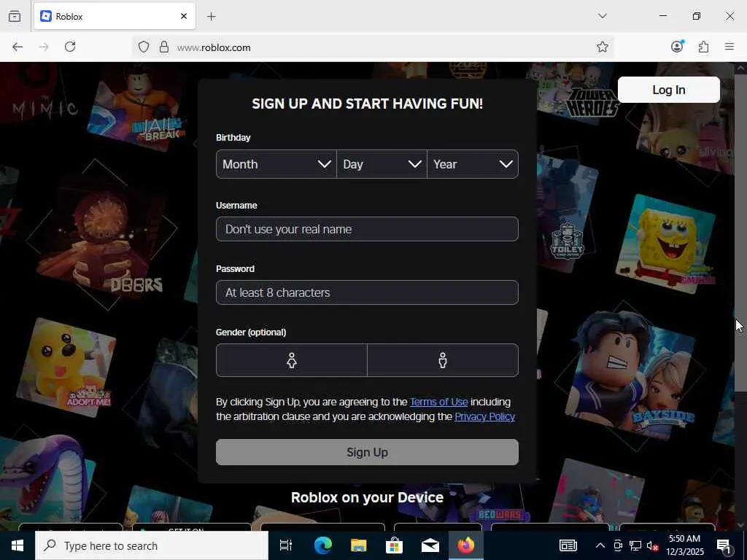The height and width of the screenshot is (560, 747).
Task: Click the Firefox back arrow button
Action: pos(18,47)
